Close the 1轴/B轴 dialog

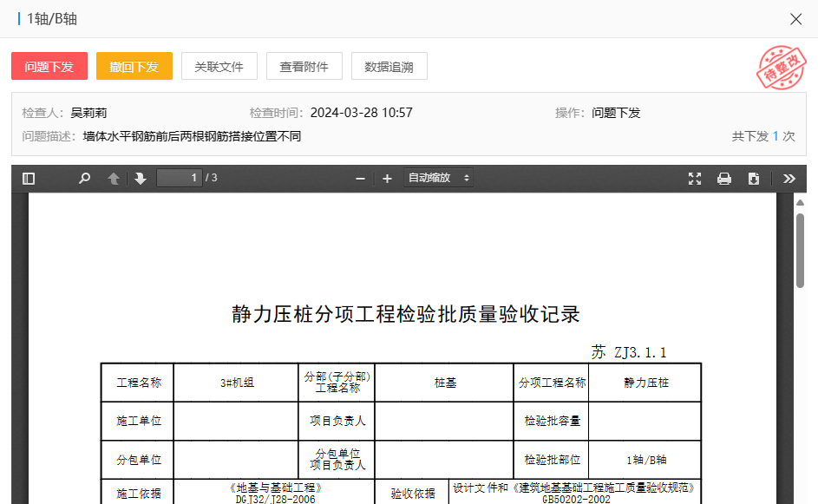point(796,19)
